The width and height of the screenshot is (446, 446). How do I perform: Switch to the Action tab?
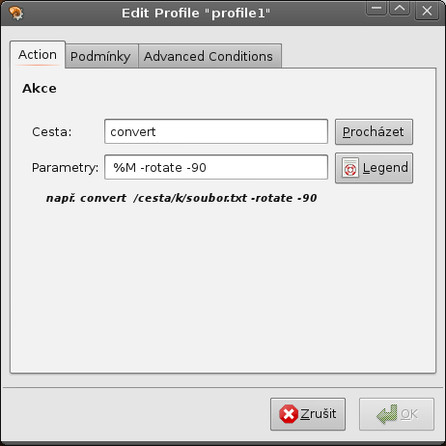(x=38, y=55)
